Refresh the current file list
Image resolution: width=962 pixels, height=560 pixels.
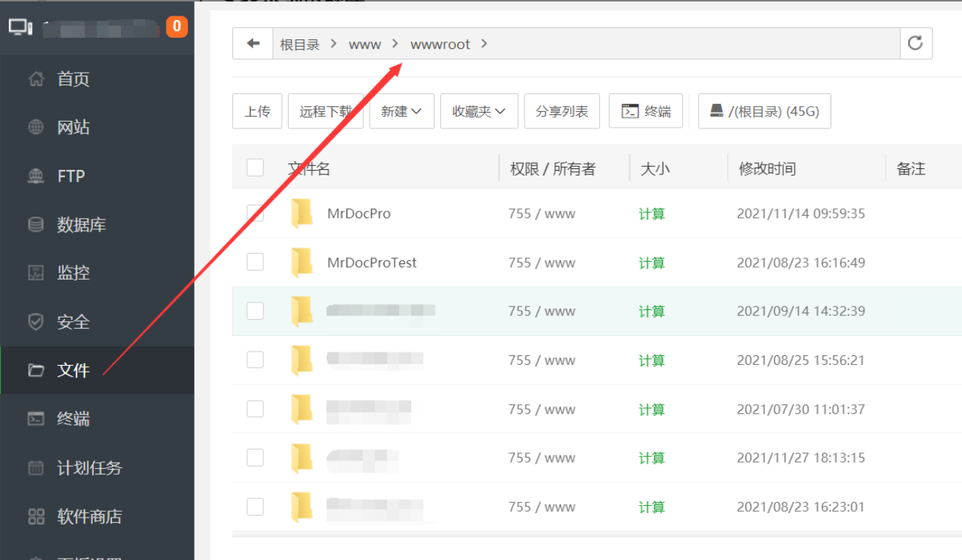tap(916, 43)
